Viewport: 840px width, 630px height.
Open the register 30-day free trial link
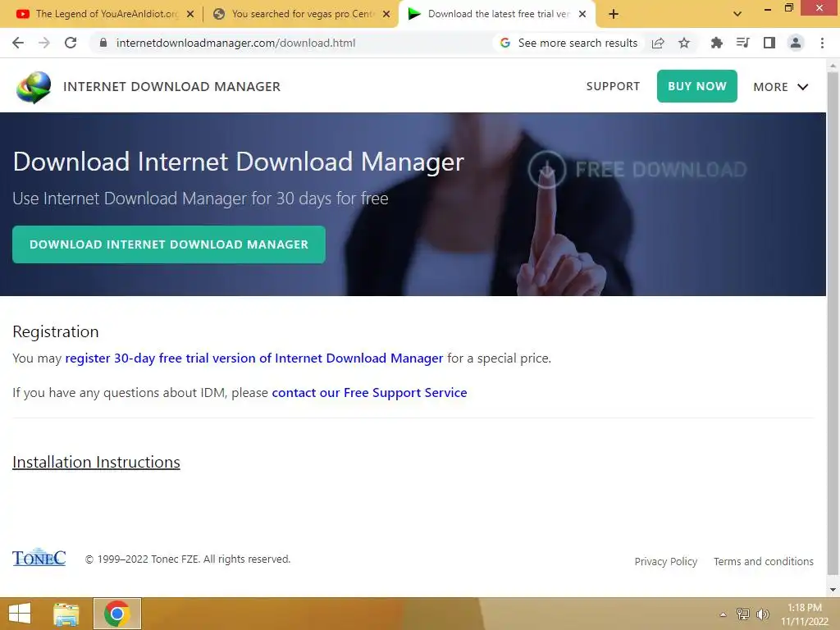(x=254, y=358)
